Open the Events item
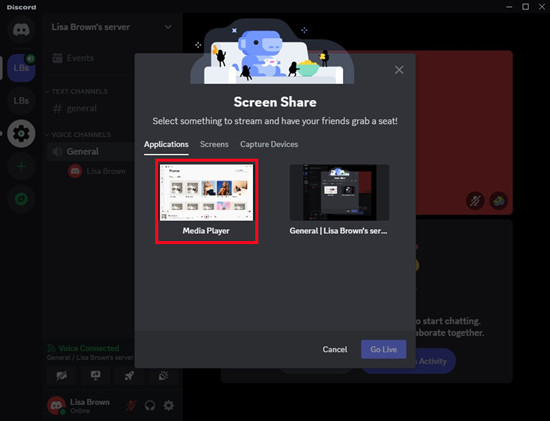The height and width of the screenshot is (421, 550). tap(73, 58)
